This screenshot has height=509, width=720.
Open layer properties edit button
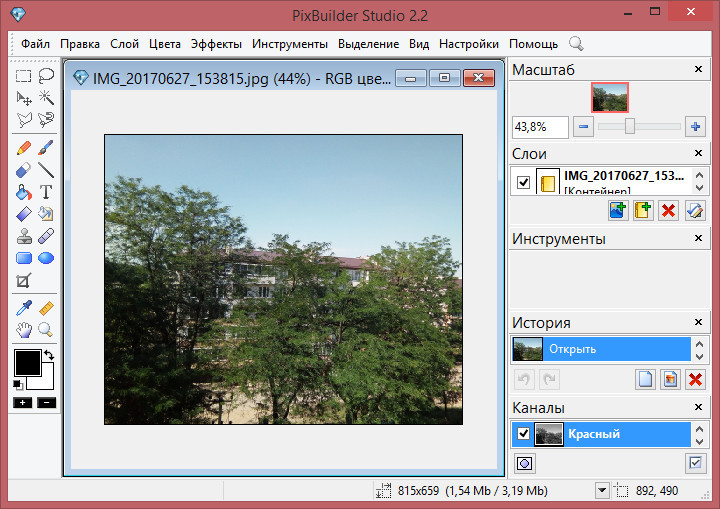695,210
